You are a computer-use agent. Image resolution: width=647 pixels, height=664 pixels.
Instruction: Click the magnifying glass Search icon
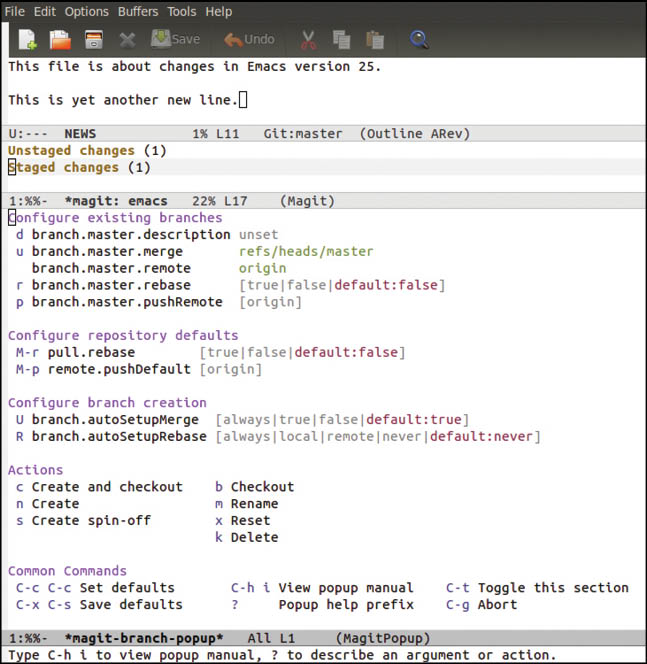(x=420, y=40)
